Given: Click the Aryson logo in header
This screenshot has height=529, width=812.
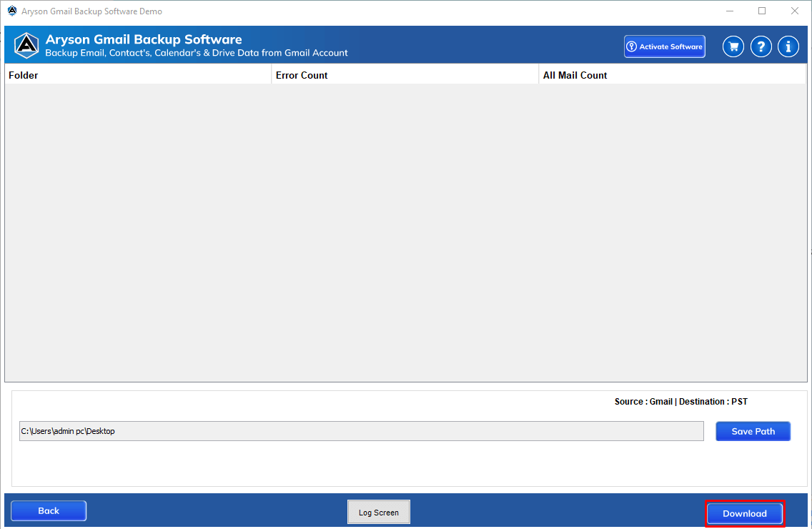Looking at the screenshot, I should click(x=26, y=45).
